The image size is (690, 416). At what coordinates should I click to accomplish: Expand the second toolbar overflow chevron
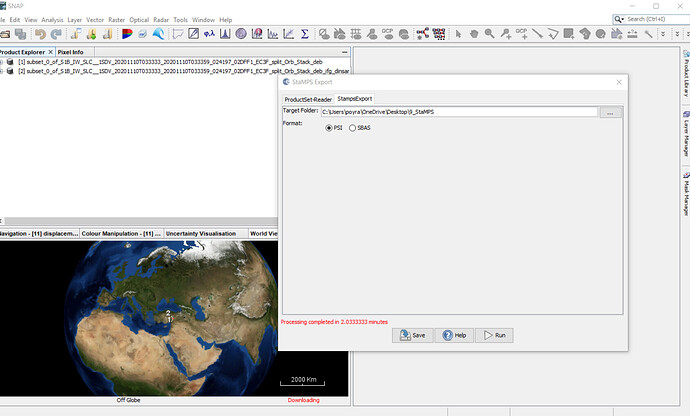[x=677, y=34]
